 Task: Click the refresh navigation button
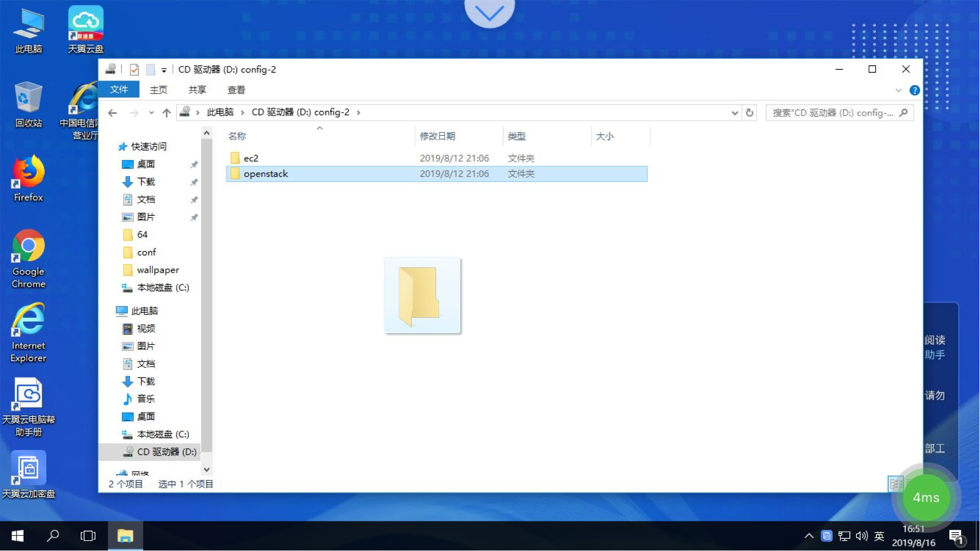coord(750,112)
